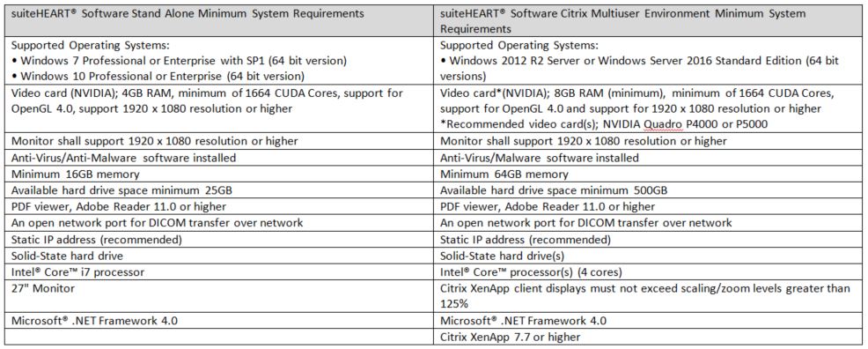Select the 27" Monitor cell
The image size is (868, 349).
[218, 296]
